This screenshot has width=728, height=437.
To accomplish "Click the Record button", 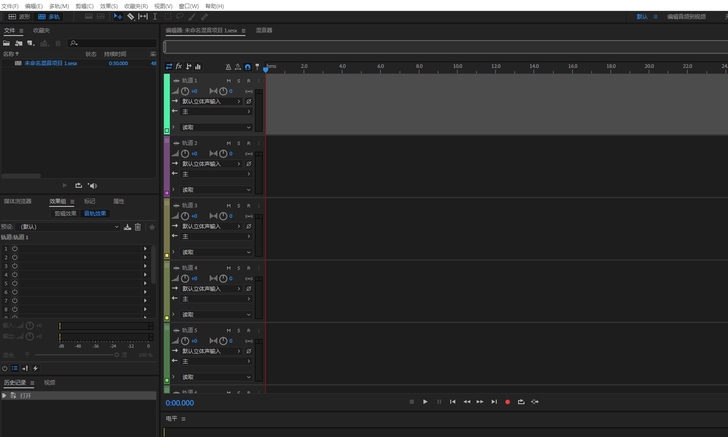I will pos(507,402).
